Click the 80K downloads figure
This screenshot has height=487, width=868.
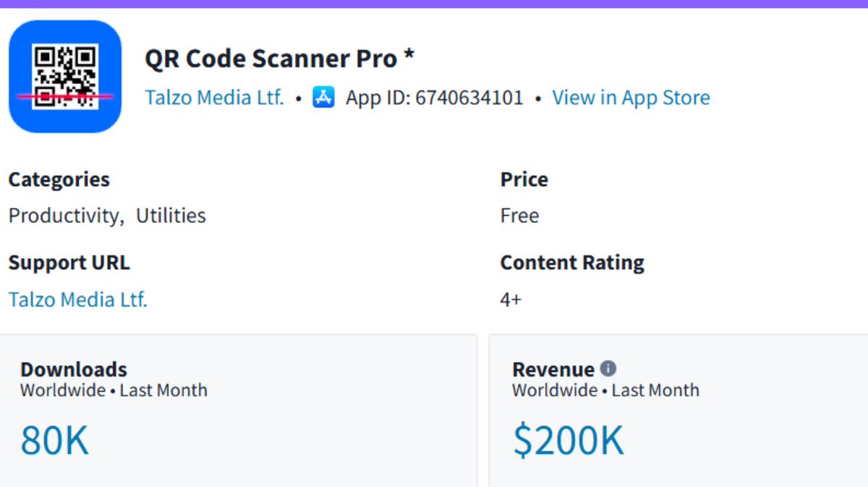pos(54,440)
